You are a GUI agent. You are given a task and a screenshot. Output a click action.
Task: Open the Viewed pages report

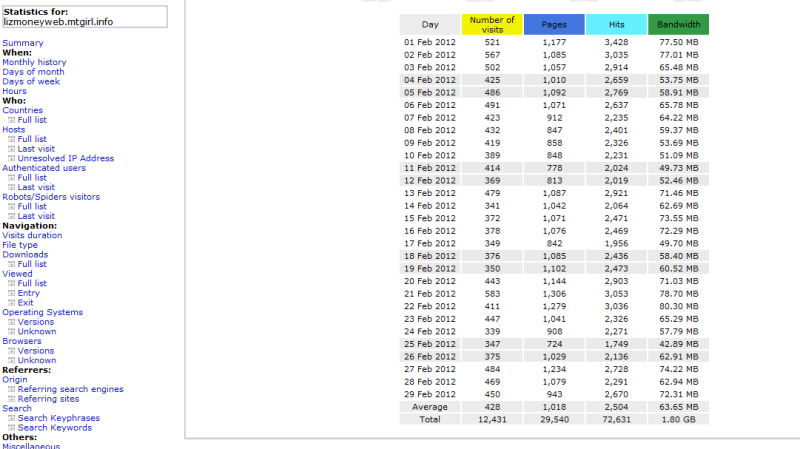tap(17, 274)
